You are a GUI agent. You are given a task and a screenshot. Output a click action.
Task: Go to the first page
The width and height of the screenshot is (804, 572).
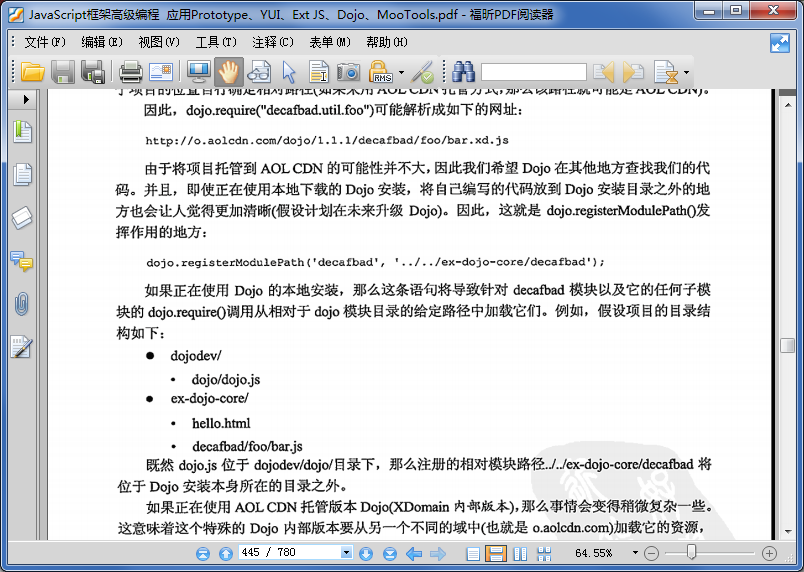(x=203, y=554)
